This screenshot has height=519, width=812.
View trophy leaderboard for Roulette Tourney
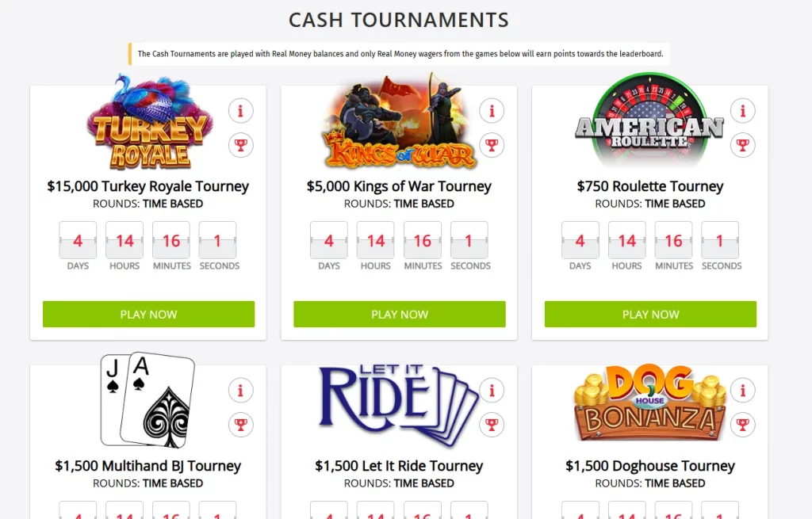click(x=743, y=145)
